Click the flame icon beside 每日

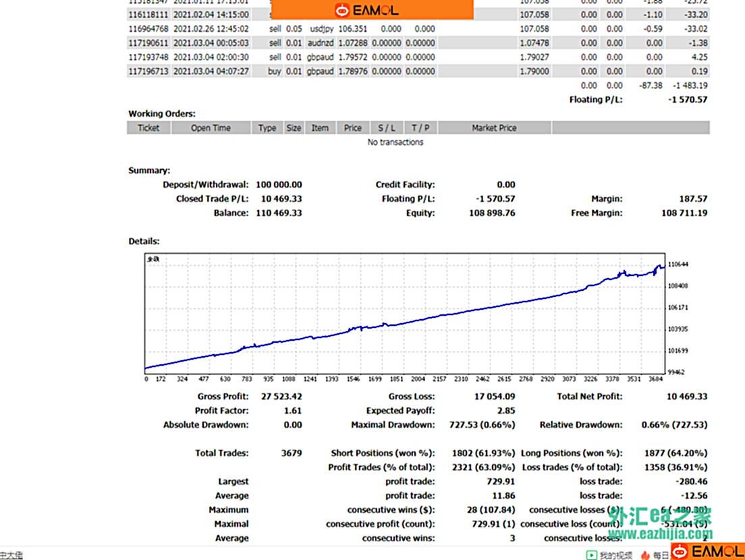pos(645,555)
